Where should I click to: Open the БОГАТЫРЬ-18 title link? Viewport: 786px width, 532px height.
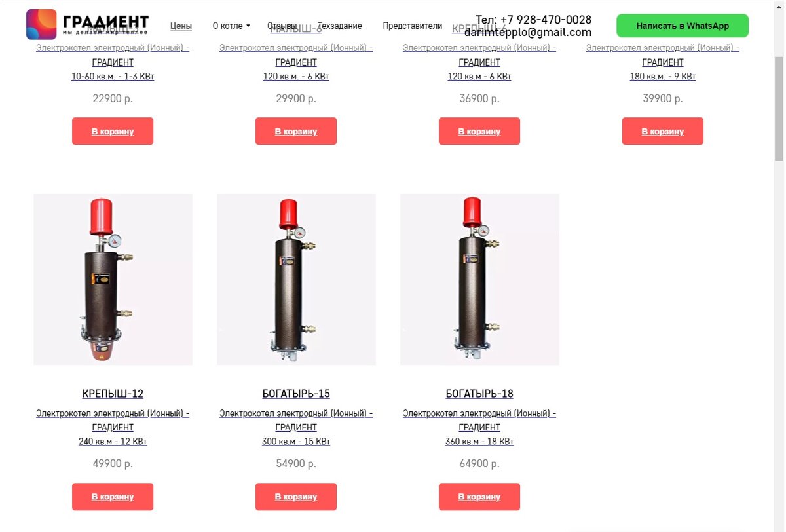(479, 394)
